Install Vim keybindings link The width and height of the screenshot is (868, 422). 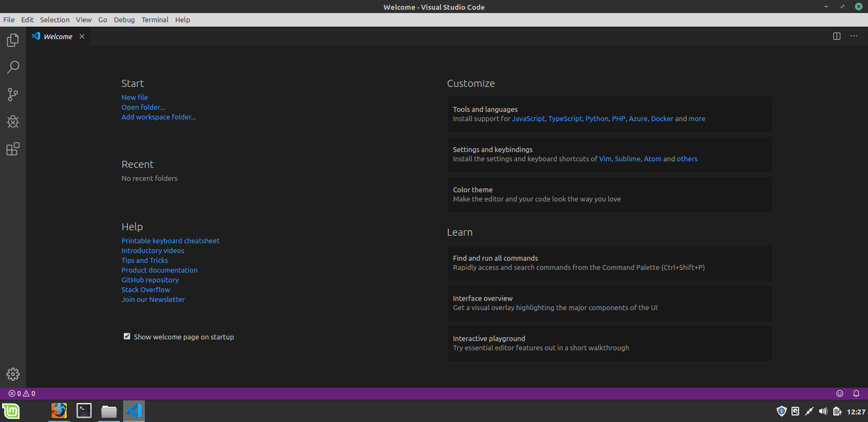pos(605,159)
